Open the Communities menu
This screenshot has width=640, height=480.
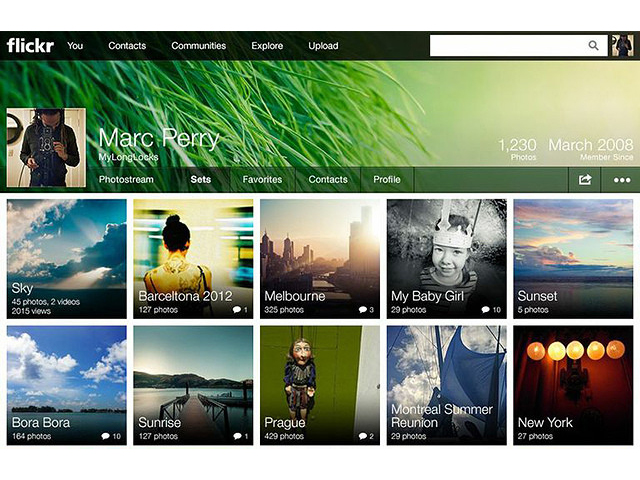click(x=197, y=46)
